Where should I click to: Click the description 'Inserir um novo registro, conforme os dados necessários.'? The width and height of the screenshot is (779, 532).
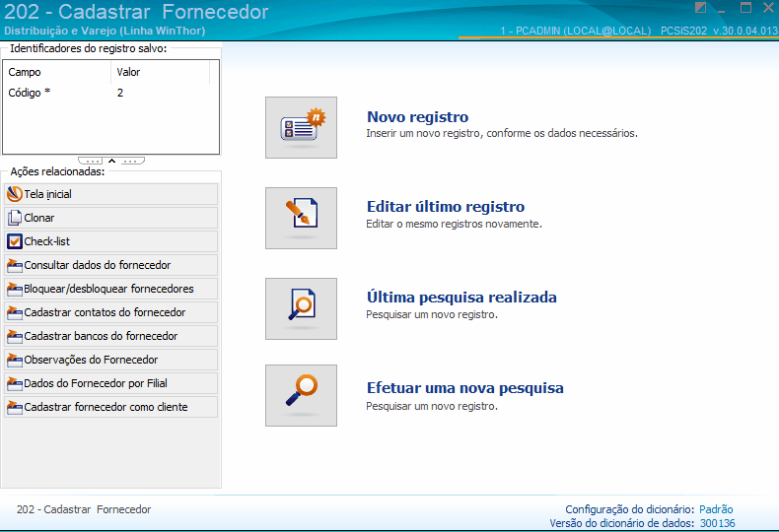502,134
